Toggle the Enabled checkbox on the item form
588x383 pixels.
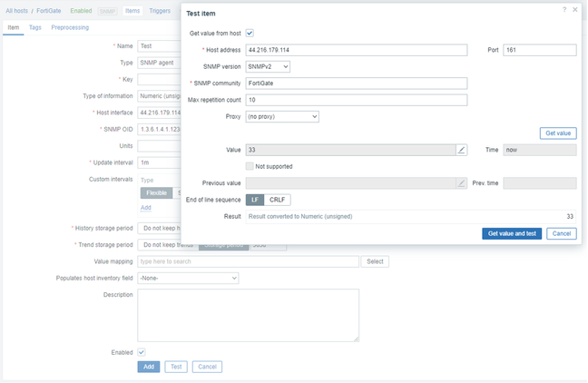(x=142, y=352)
